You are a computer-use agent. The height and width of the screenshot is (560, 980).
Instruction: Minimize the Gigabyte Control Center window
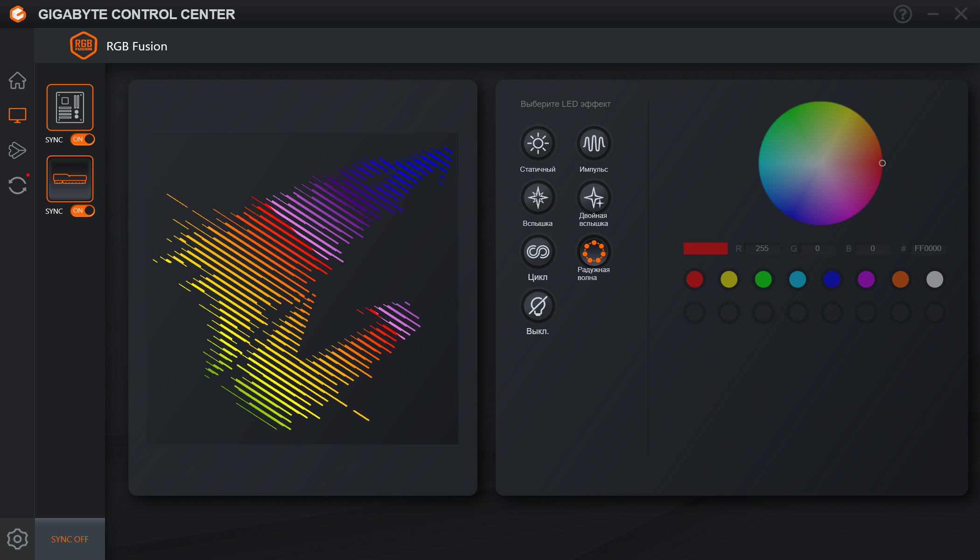[x=933, y=14]
